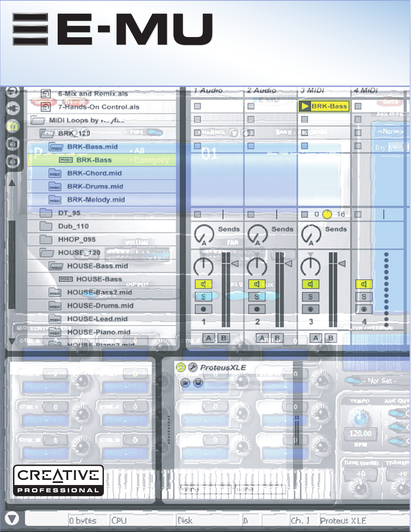This screenshot has height=532, width=411.
Task: Solo track 1 with its S button
Action: pos(203,297)
